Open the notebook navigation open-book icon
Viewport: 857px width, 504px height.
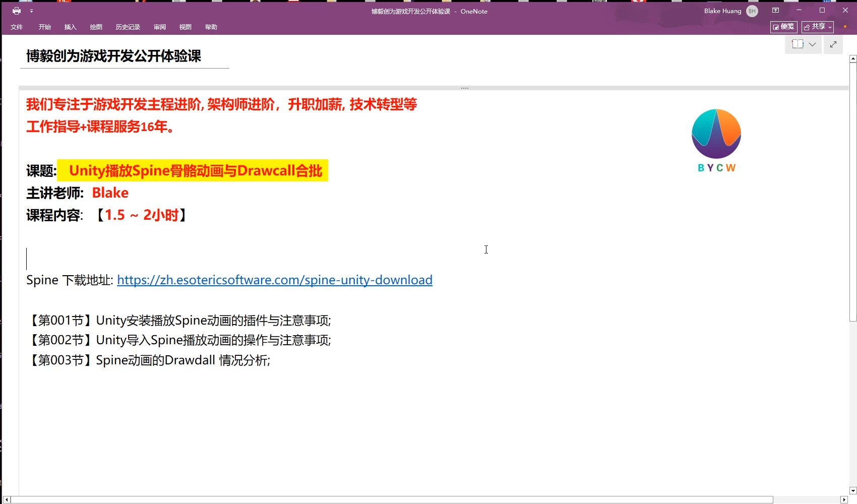pos(797,44)
